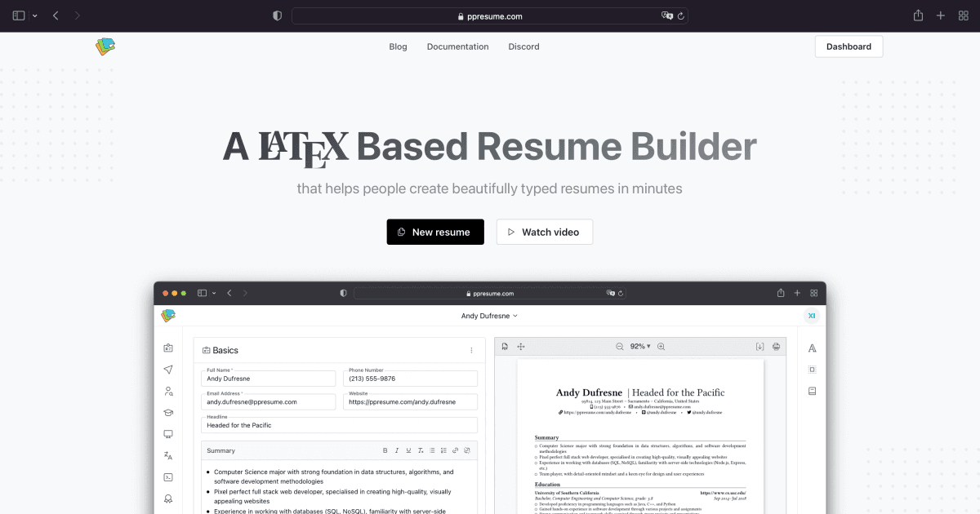Viewport: 980px width, 514px height.
Task: Click the embedded preview window's ppresume.com address bar
Action: pyautogui.click(x=490, y=293)
